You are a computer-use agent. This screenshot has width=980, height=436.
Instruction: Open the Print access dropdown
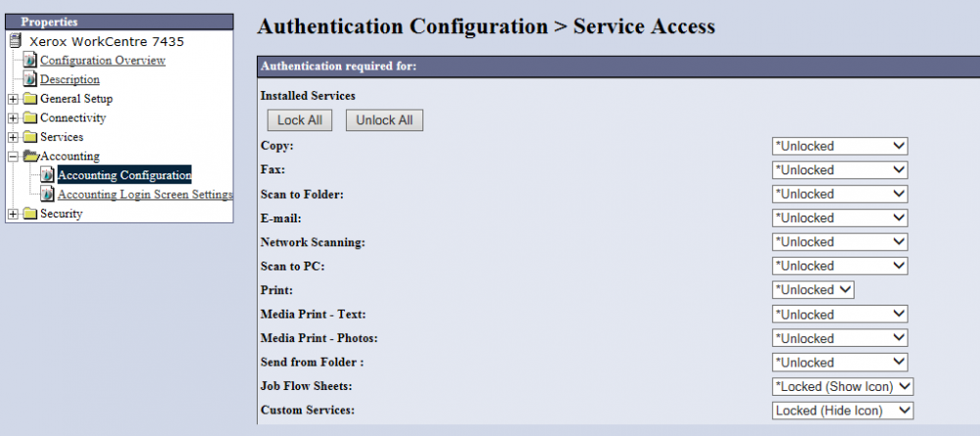pos(813,290)
